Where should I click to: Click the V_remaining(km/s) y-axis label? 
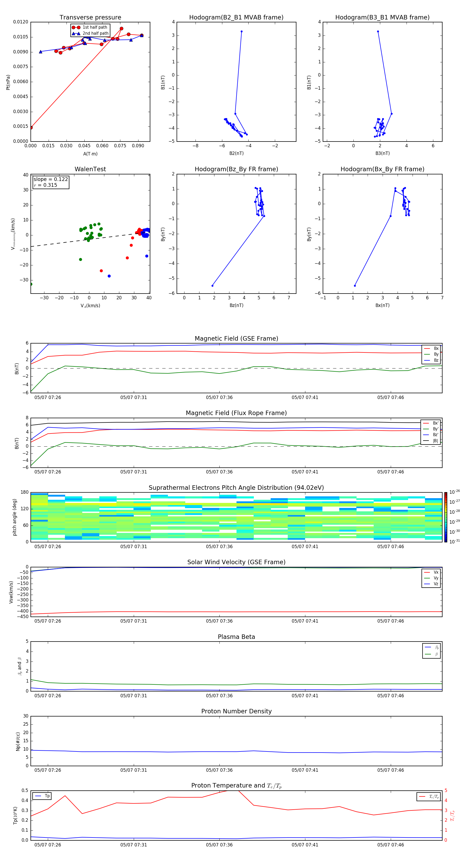point(13,234)
